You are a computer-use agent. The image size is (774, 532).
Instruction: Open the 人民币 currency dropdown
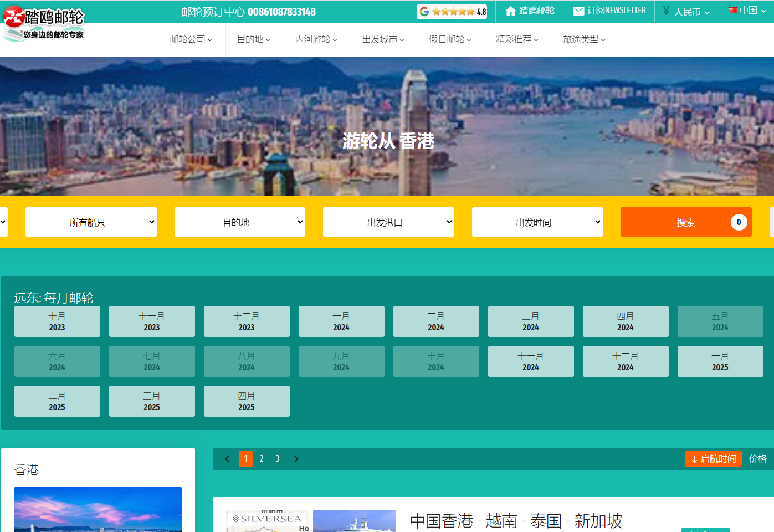[x=687, y=12]
